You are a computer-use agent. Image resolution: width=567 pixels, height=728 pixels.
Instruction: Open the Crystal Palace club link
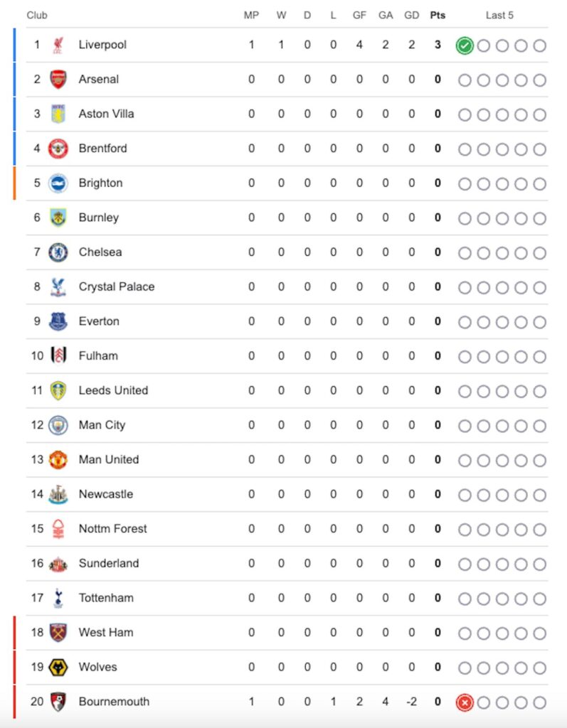tap(116, 287)
